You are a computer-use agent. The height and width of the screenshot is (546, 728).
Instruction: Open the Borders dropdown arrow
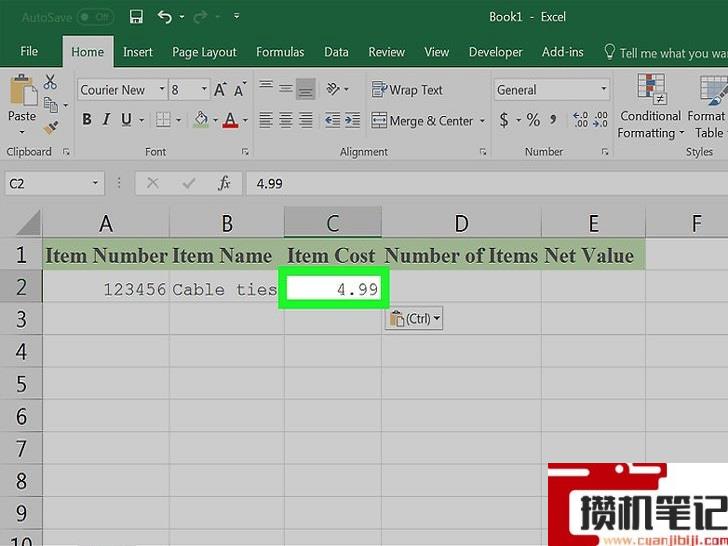(178, 120)
